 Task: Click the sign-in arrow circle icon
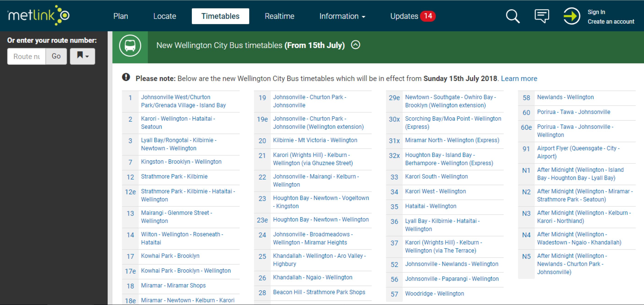pos(571,16)
